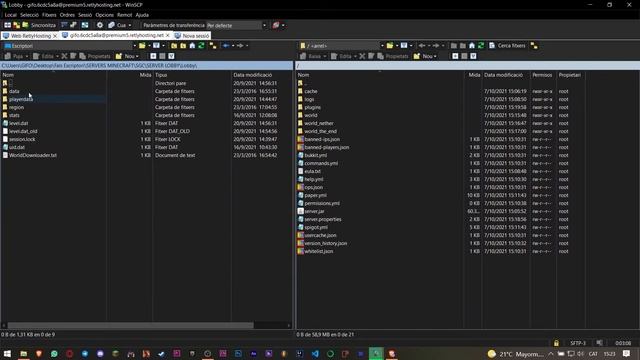Click the local Nou new-item button
Image resolution: width=640 pixels, height=360 pixels.
click(125, 56)
